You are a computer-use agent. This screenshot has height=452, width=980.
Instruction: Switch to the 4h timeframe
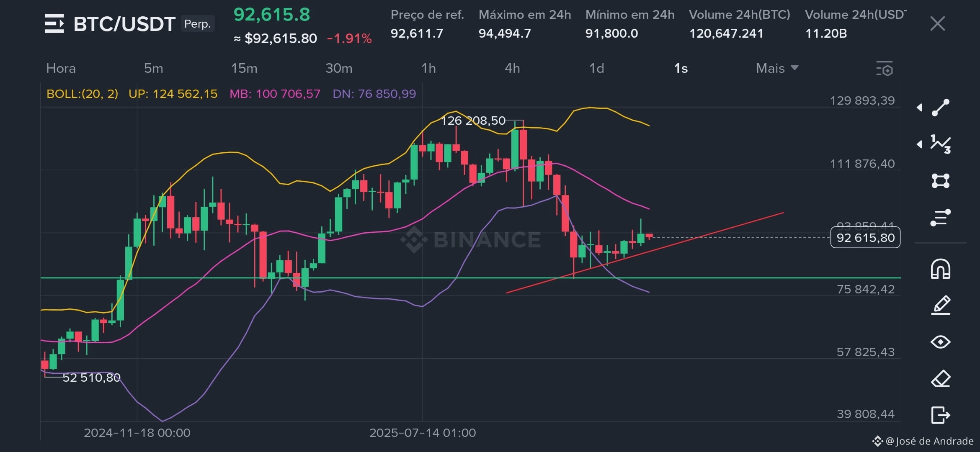click(x=512, y=68)
